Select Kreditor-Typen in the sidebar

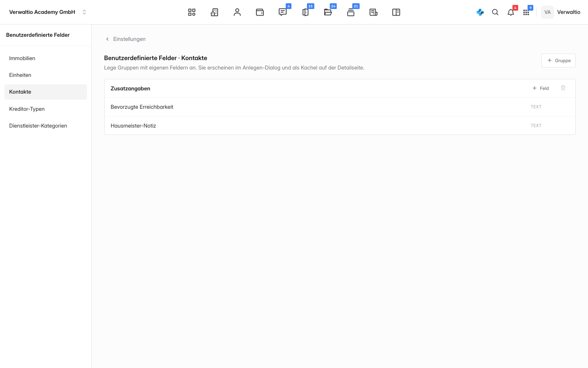pyautogui.click(x=46, y=109)
